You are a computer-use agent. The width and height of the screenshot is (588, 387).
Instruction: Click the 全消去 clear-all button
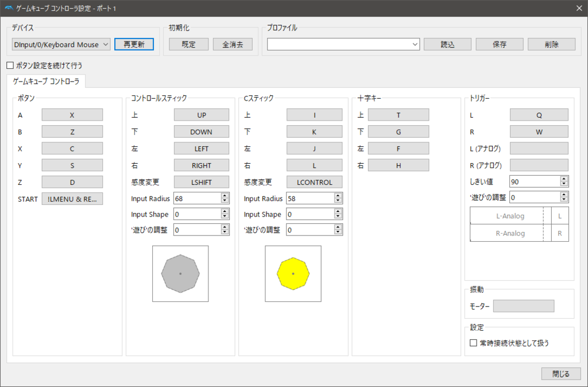233,44
